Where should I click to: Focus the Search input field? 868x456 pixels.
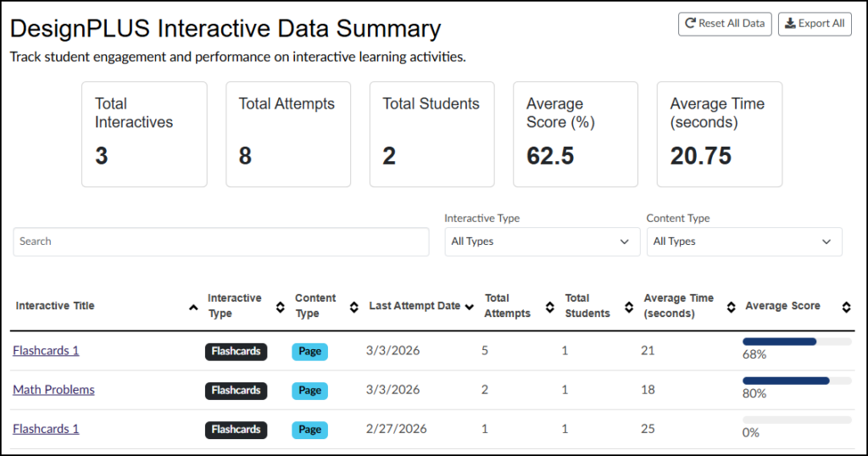coord(221,242)
